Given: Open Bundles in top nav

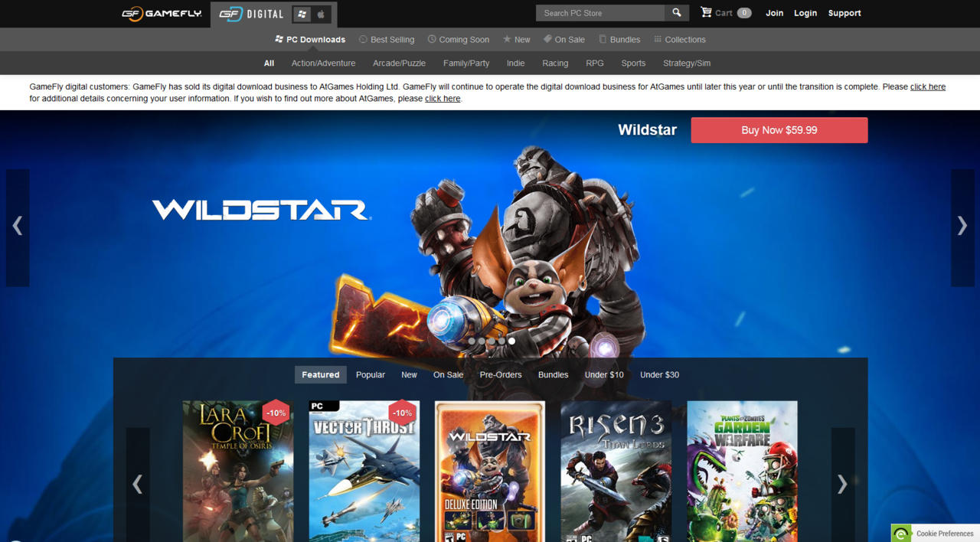Looking at the screenshot, I should (619, 40).
